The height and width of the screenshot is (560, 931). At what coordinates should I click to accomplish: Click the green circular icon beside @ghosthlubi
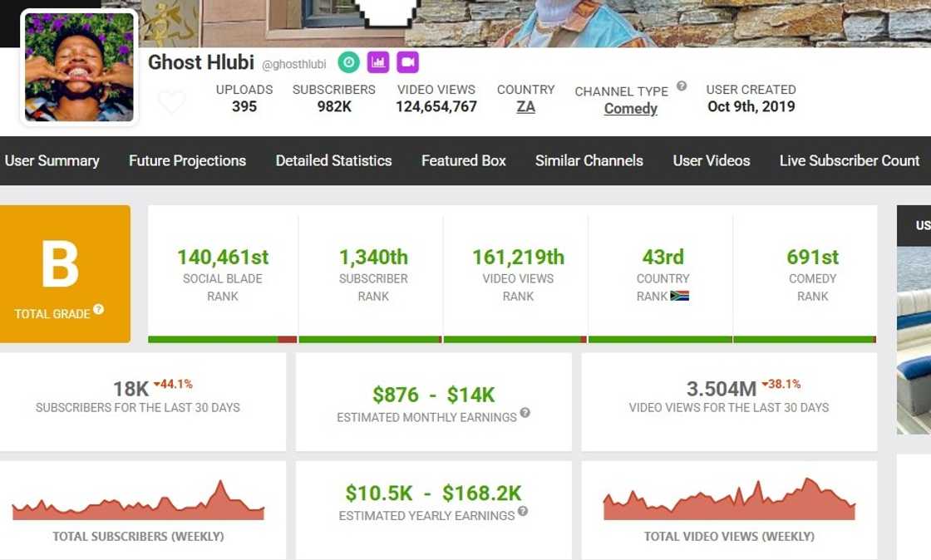348,62
